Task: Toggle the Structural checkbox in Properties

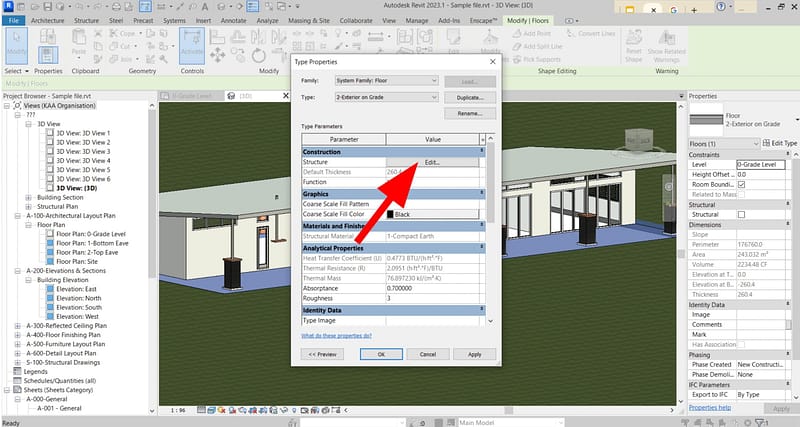Action: pyautogui.click(x=741, y=215)
